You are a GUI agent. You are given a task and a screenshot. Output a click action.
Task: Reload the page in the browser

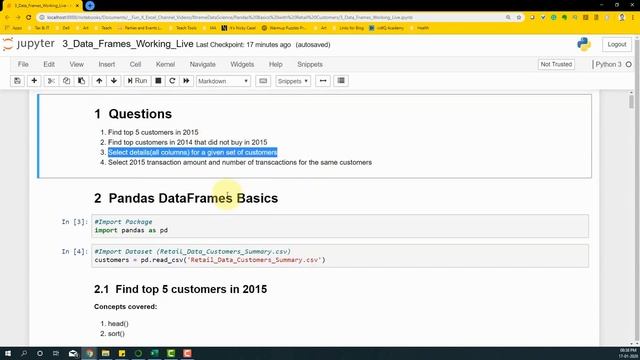coord(29,18)
